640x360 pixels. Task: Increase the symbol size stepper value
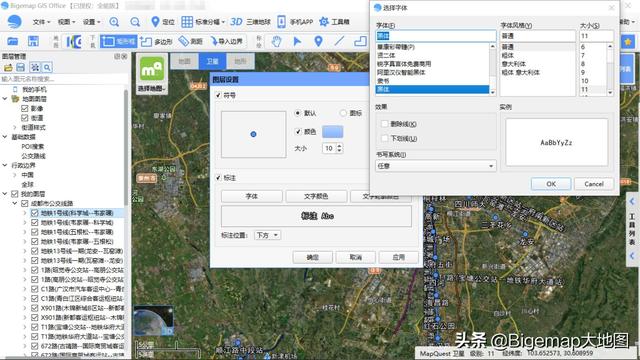pyautogui.click(x=339, y=146)
